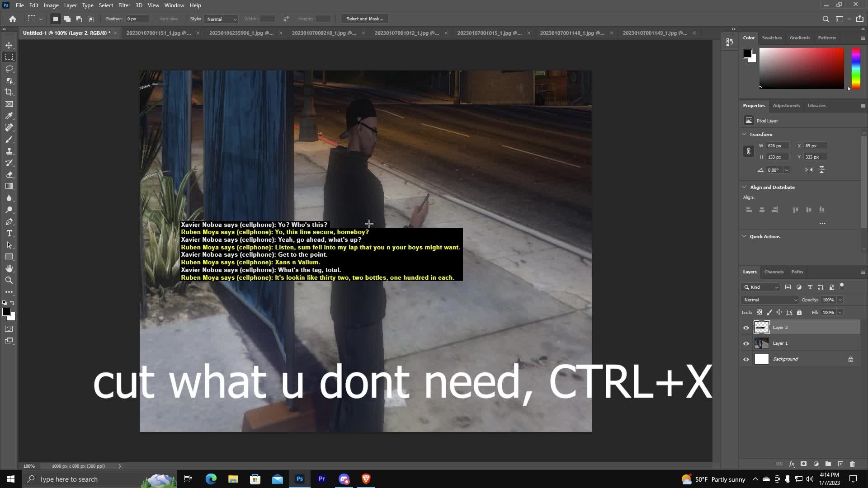The width and height of the screenshot is (868, 488).
Task: Select the Hand tool
Action: coord(9,268)
